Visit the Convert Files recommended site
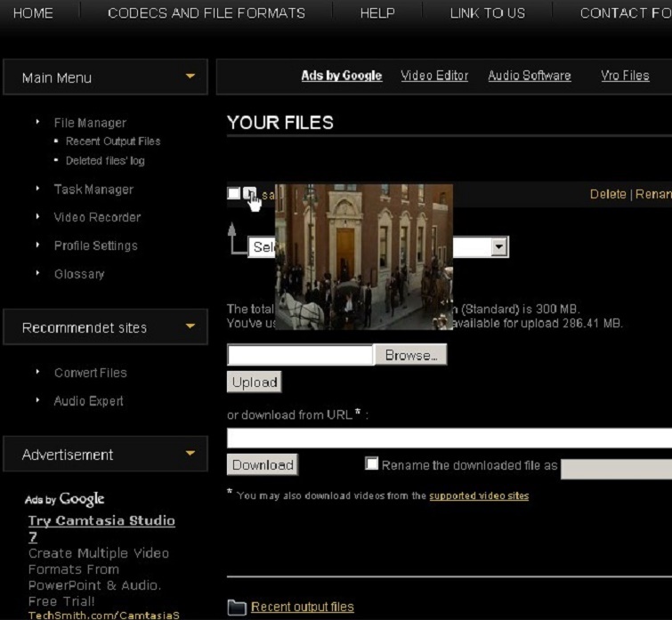672x620 pixels. click(x=91, y=373)
